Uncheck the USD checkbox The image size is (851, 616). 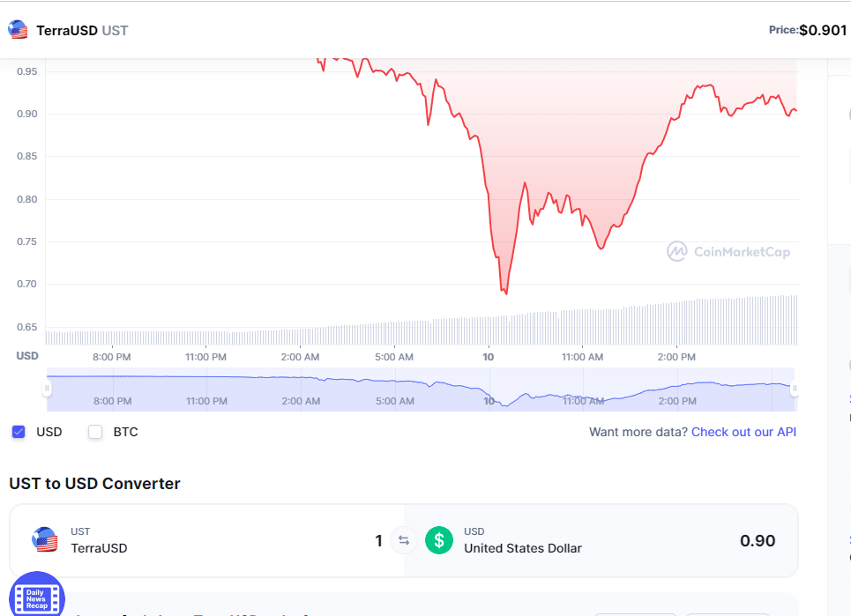(x=19, y=432)
